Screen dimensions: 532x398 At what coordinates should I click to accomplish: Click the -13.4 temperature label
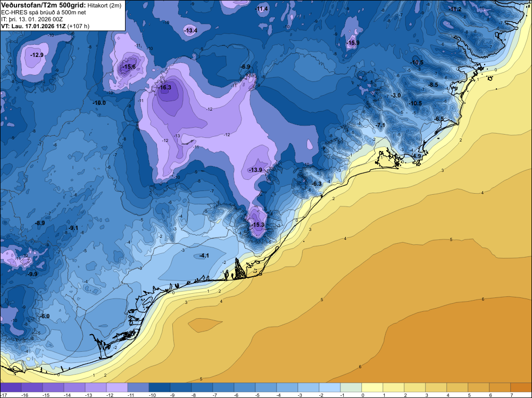190,30
